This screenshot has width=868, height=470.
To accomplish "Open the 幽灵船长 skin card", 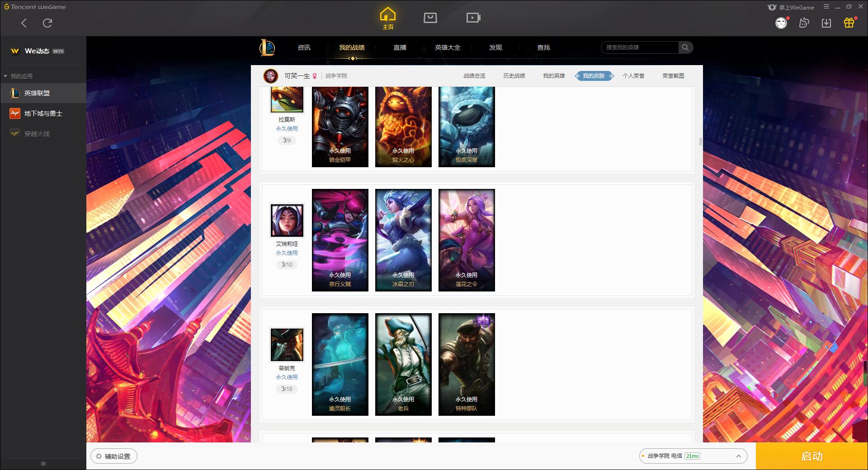I will click(x=340, y=364).
